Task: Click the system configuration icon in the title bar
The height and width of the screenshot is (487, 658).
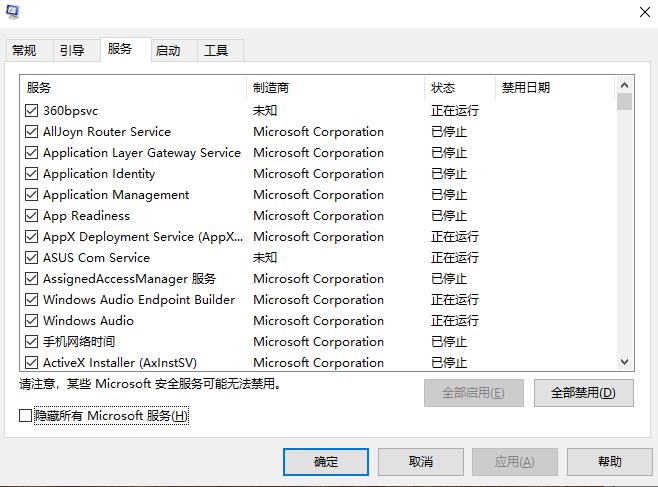Action: pyautogui.click(x=13, y=11)
